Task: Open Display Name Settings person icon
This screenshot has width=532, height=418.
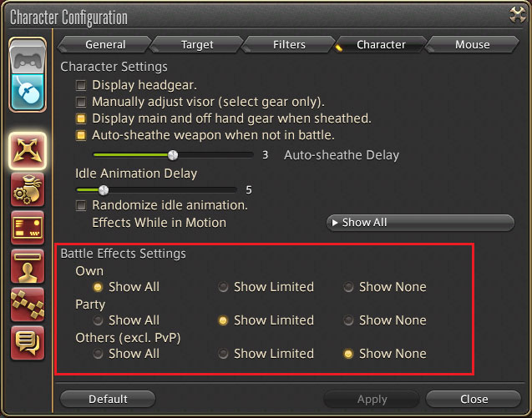Action: click(28, 266)
